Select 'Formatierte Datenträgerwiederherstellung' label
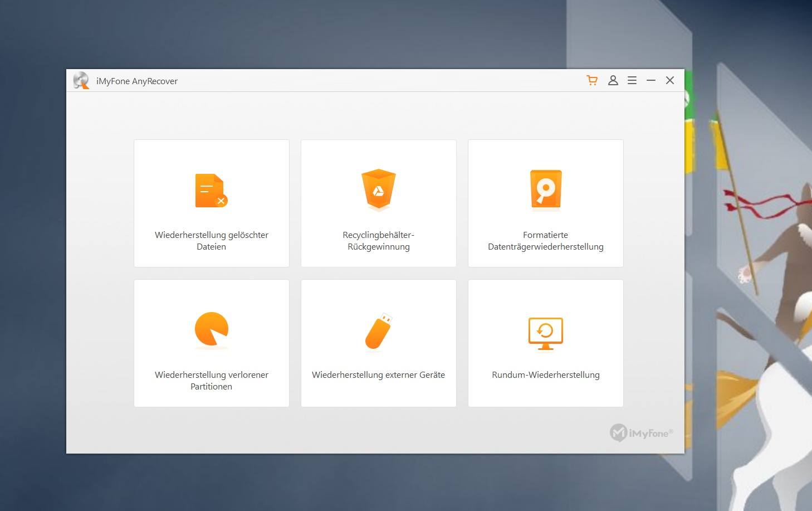This screenshot has width=812, height=511. [x=546, y=241]
